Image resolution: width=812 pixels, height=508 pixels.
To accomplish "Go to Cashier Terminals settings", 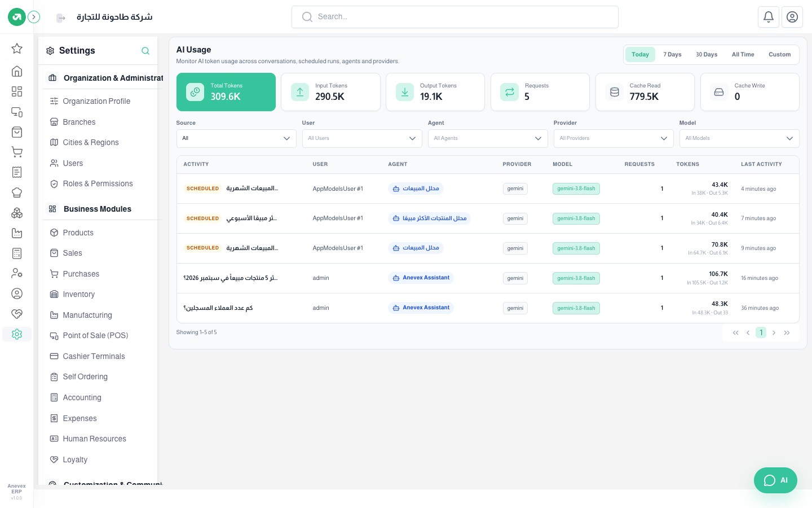I will coord(94,356).
